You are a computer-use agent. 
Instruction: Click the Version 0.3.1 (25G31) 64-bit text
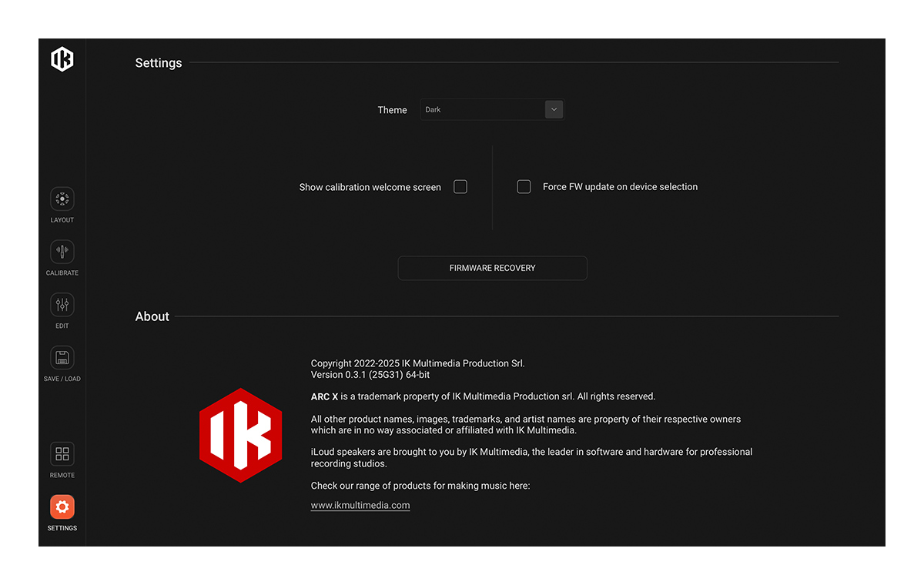pos(370,375)
